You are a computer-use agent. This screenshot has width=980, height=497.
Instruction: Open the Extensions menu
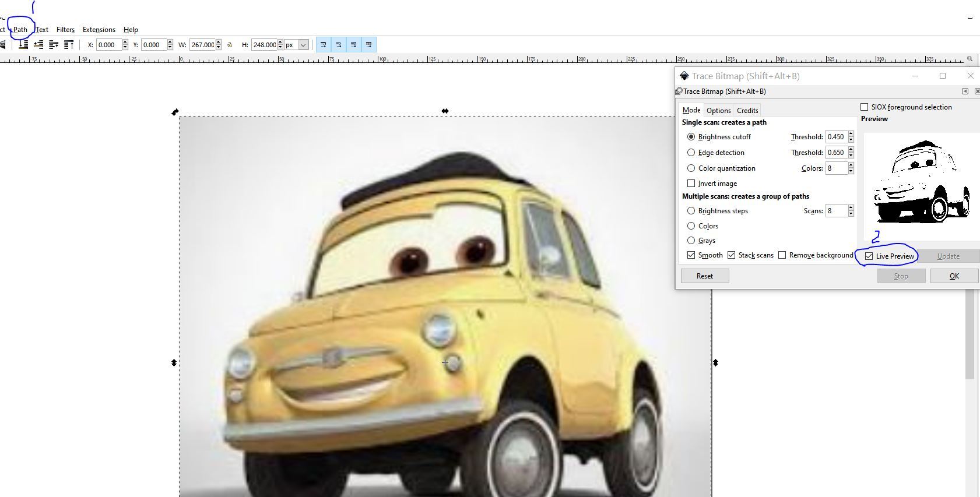click(x=99, y=30)
